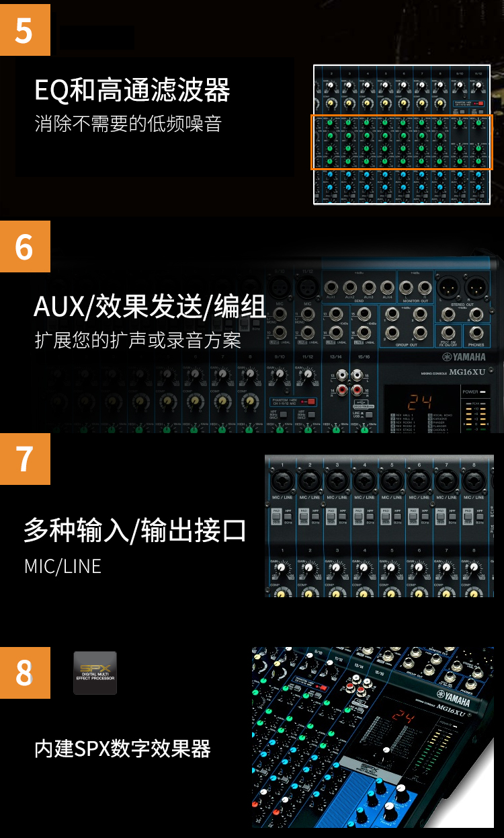This screenshot has height=838, width=504.
Task: Click the PHONES jack on rear panel
Action: tap(476, 333)
